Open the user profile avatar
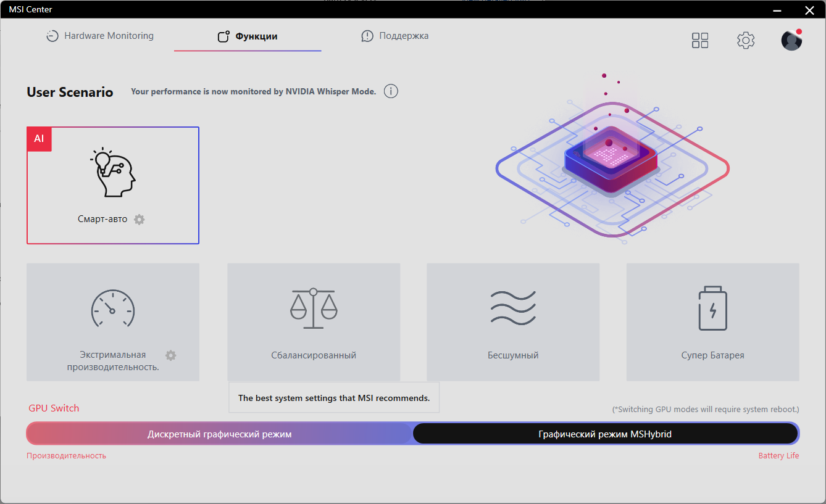Image resolution: width=826 pixels, height=504 pixels. pos(791,41)
